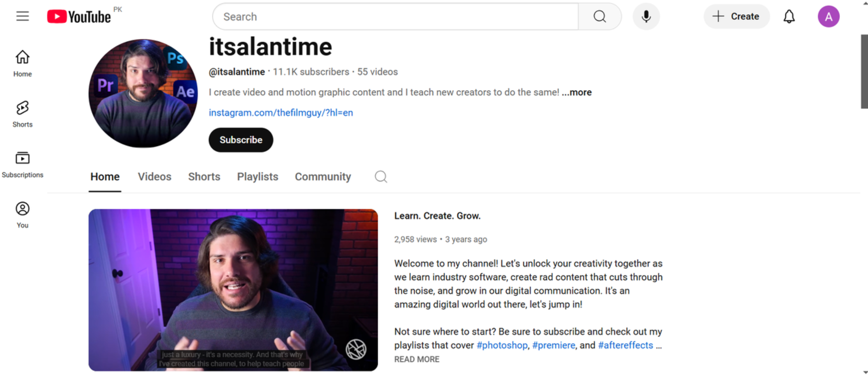
Task: Run a search with the magnifying glass button
Action: (599, 16)
